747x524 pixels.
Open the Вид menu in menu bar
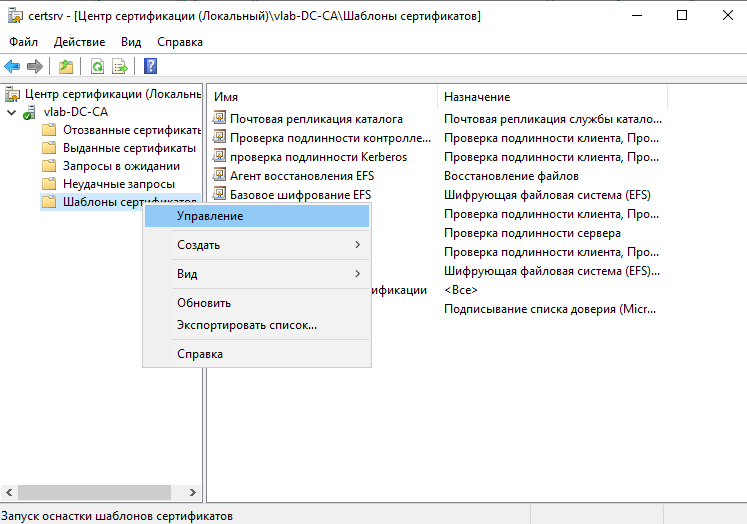(131, 42)
